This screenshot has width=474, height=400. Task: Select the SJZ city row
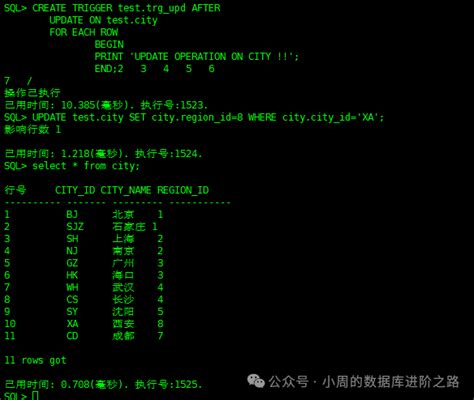(81, 227)
